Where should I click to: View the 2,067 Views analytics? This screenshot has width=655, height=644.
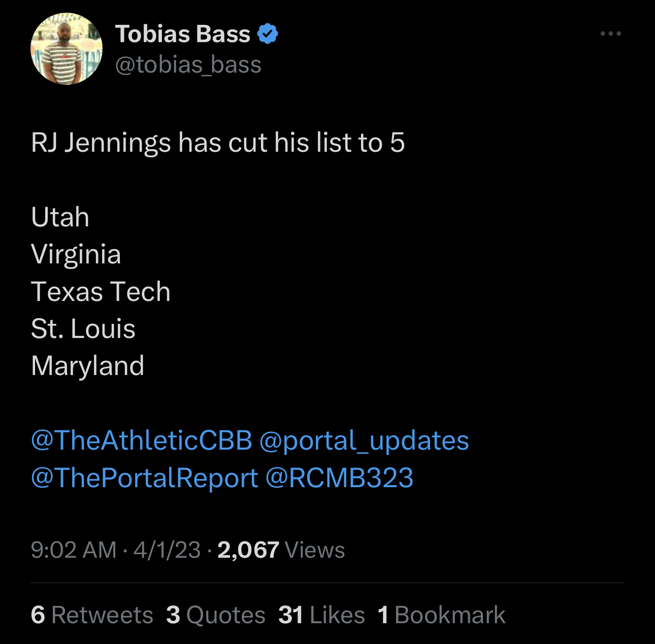click(x=281, y=550)
